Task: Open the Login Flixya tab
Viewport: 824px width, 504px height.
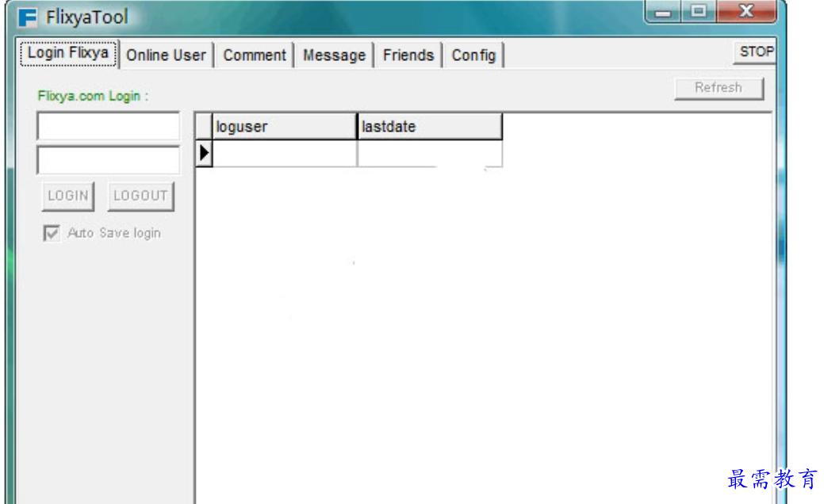Action: click(67, 54)
